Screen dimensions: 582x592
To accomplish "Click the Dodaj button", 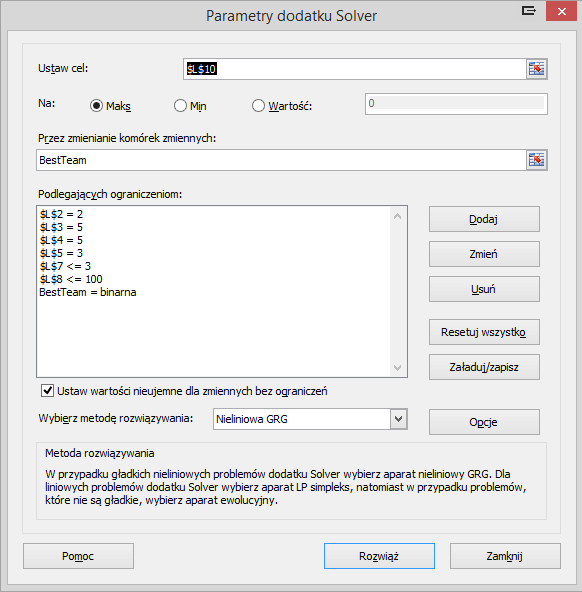I will tap(484, 219).
